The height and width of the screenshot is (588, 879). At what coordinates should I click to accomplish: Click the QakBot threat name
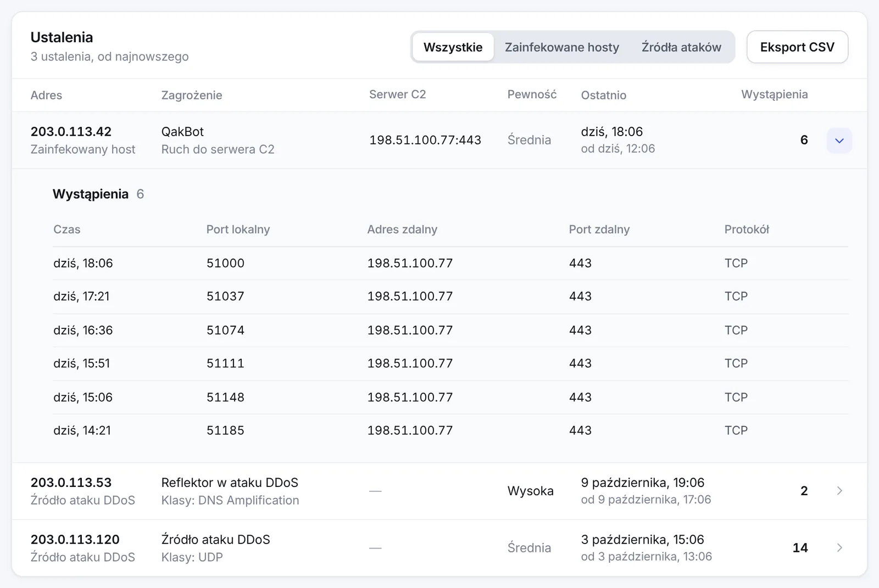click(182, 132)
